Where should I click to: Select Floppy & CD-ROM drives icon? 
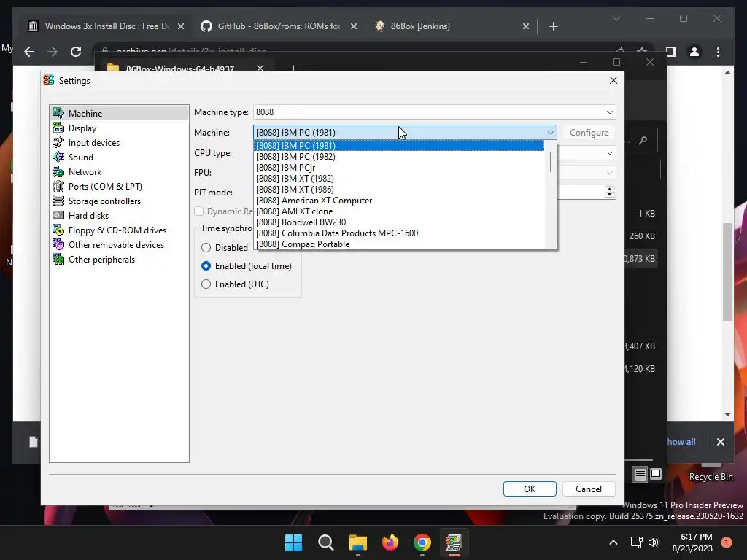tap(58, 230)
